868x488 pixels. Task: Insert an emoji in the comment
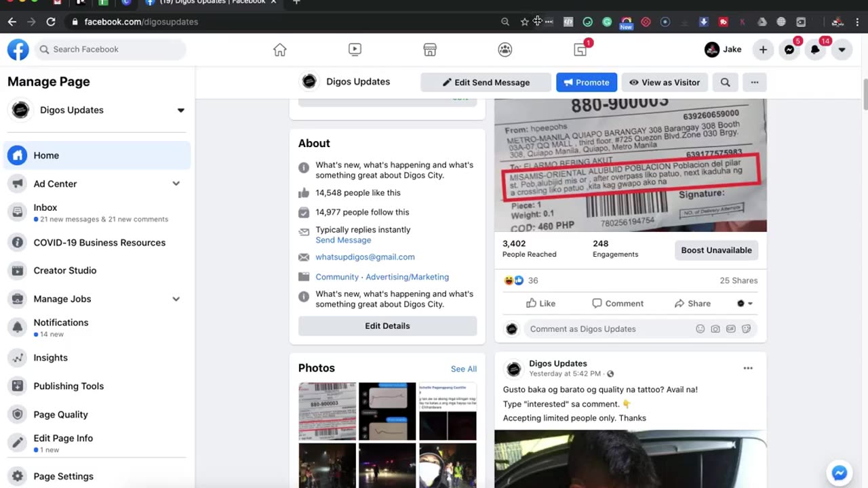(x=700, y=329)
